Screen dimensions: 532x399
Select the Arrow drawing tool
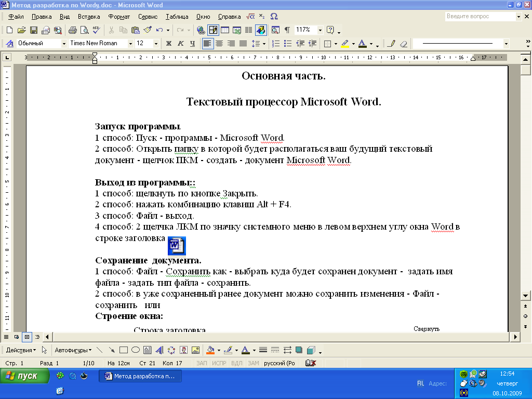111,350
